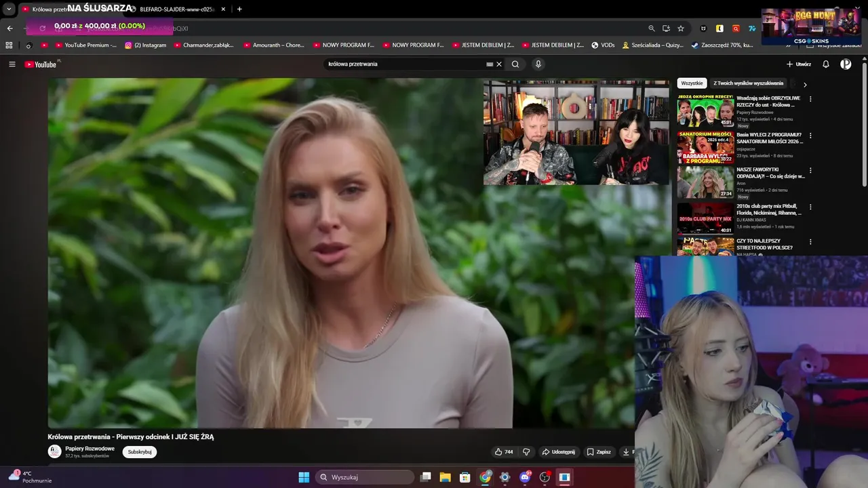Open options for Basia WYLECI Z PROGRAMU video
The height and width of the screenshot is (488, 868).
click(x=810, y=136)
